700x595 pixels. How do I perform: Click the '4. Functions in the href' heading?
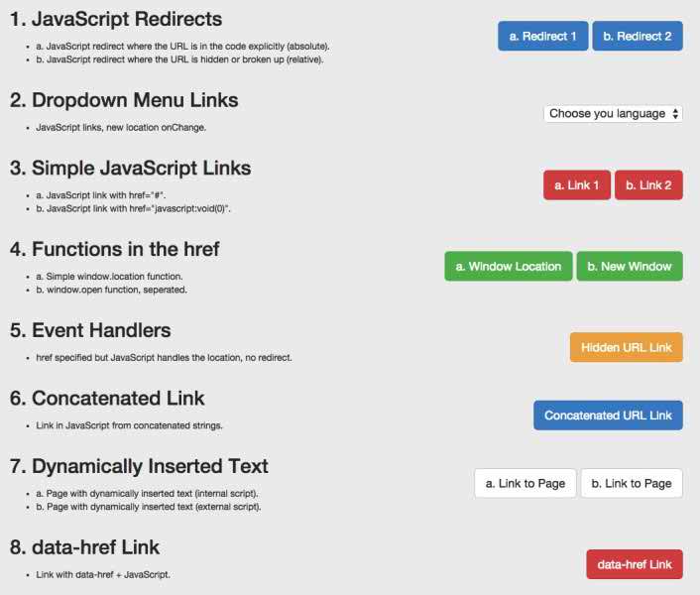click(x=115, y=250)
